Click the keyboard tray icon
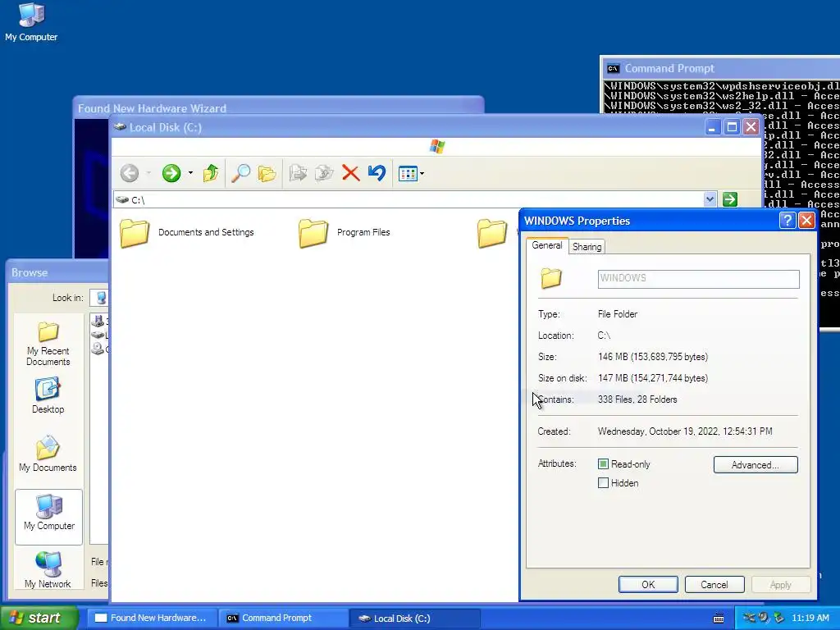Screen dimensions: 840x630 [x=719, y=619]
